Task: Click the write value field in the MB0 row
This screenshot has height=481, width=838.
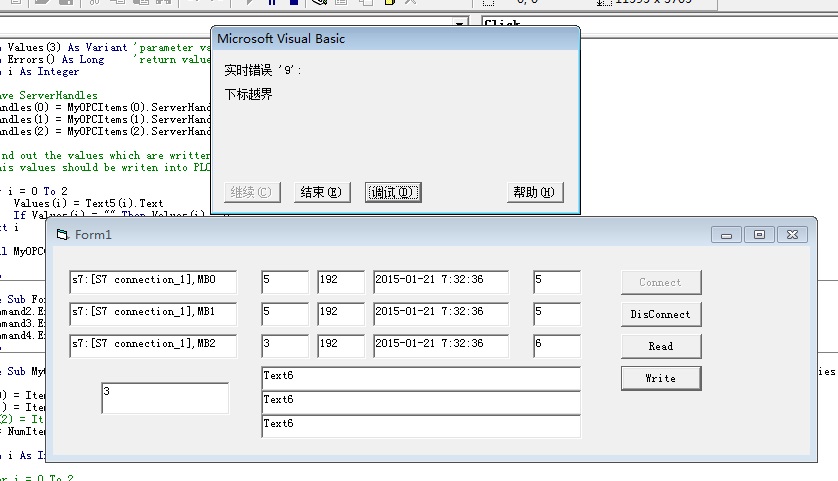Action: (557, 282)
